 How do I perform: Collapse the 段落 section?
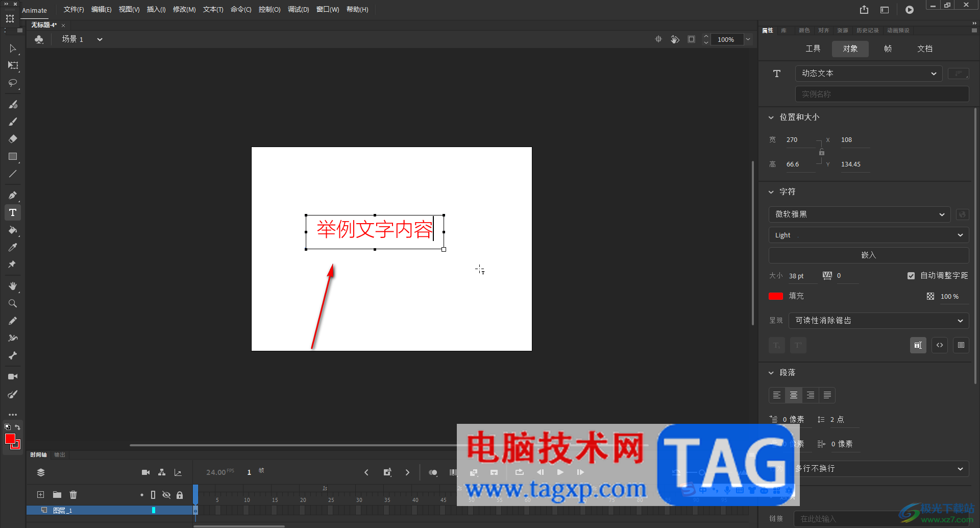pyautogui.click(x=771, y=373)
